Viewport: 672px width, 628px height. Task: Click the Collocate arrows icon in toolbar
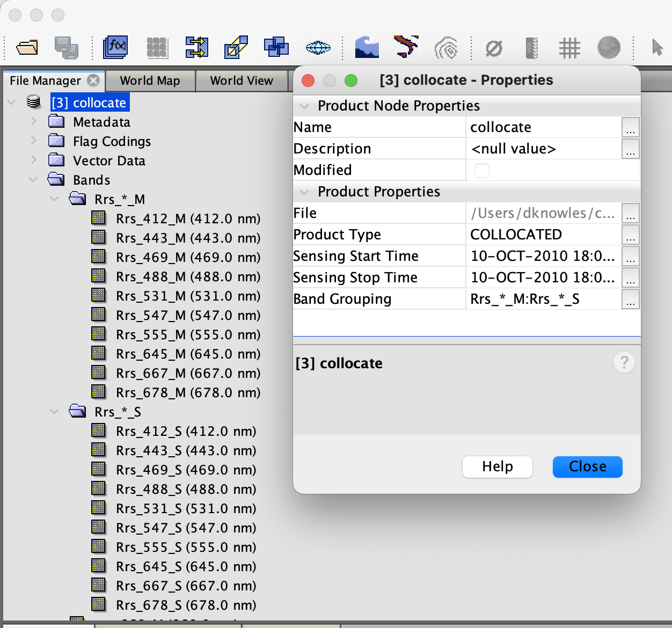pyautogui.click(x=196, y=48)
